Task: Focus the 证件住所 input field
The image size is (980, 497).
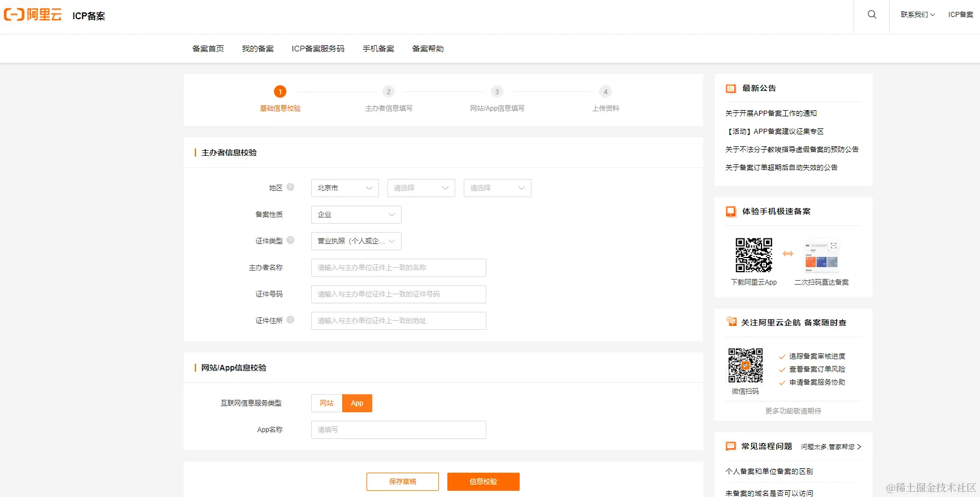Action: coord(399,321)
